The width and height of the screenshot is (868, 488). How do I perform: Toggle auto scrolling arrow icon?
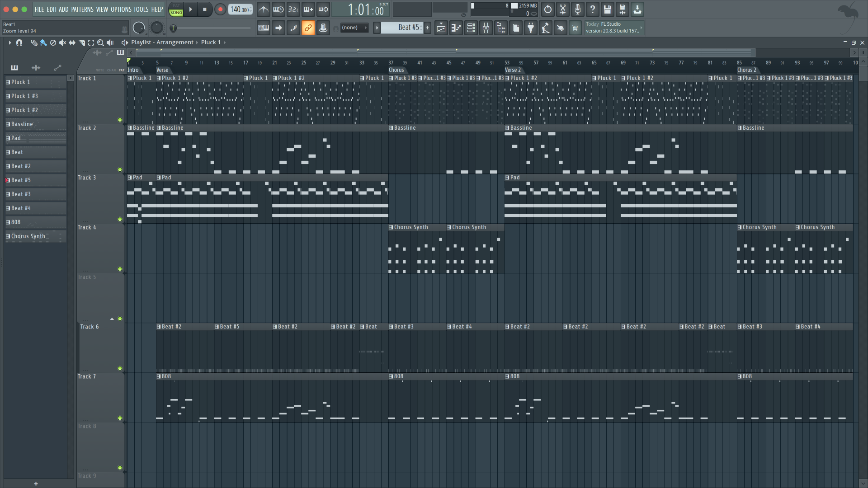click(278, 28)
